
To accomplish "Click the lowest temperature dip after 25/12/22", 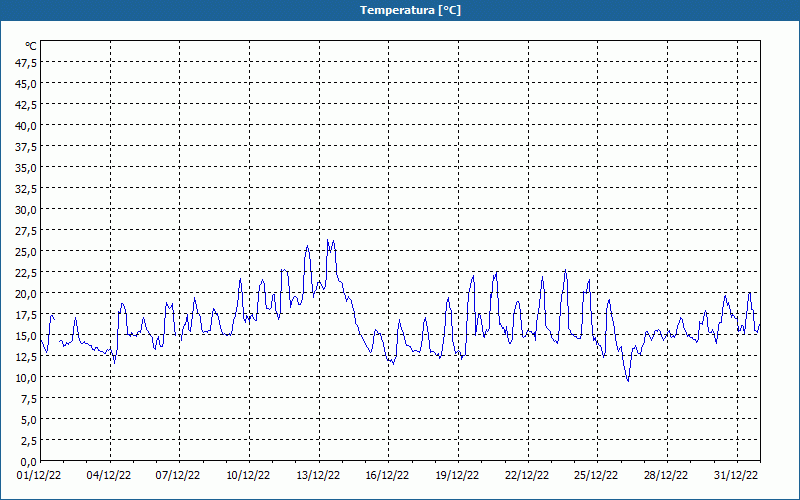I will click(x=628, y=381).
